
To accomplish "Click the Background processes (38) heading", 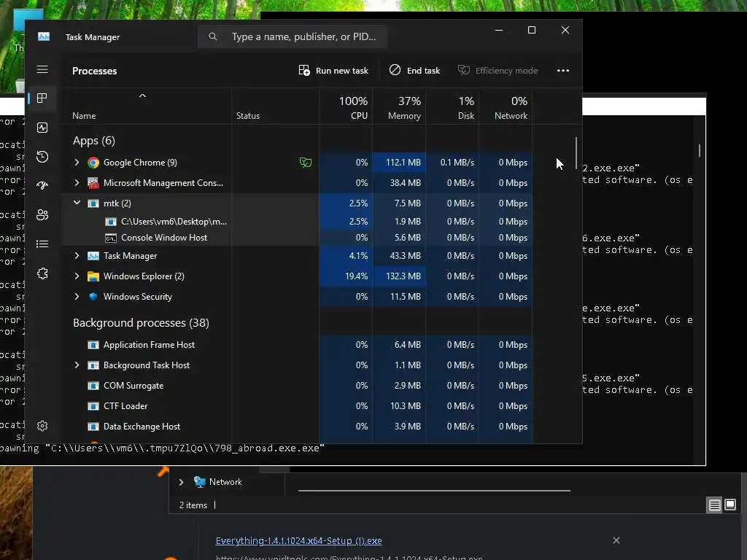I will click(x=141, y=323).
